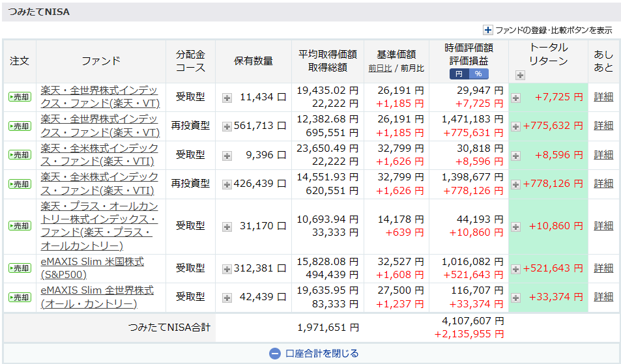Open eMAXIS Slim 全世界株式(オール・カントリー) link
The height and width of the screenshot is (364, 621).
[97, 297]
